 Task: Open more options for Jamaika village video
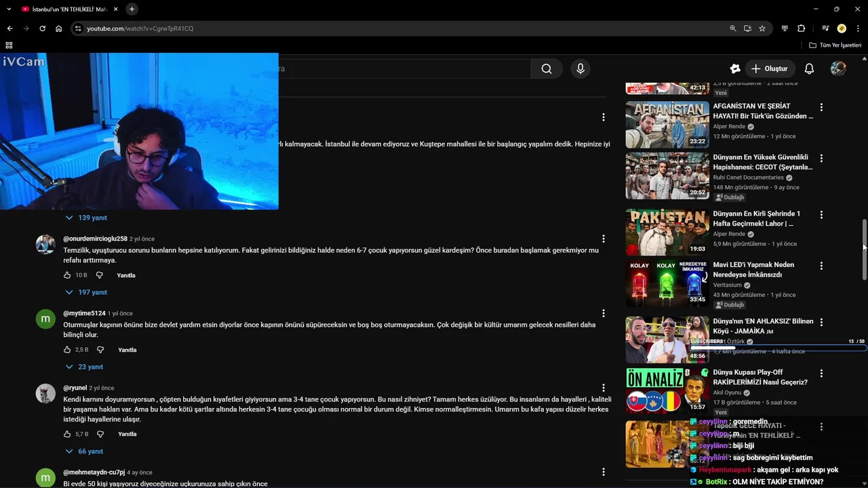[x=821, y=322]
